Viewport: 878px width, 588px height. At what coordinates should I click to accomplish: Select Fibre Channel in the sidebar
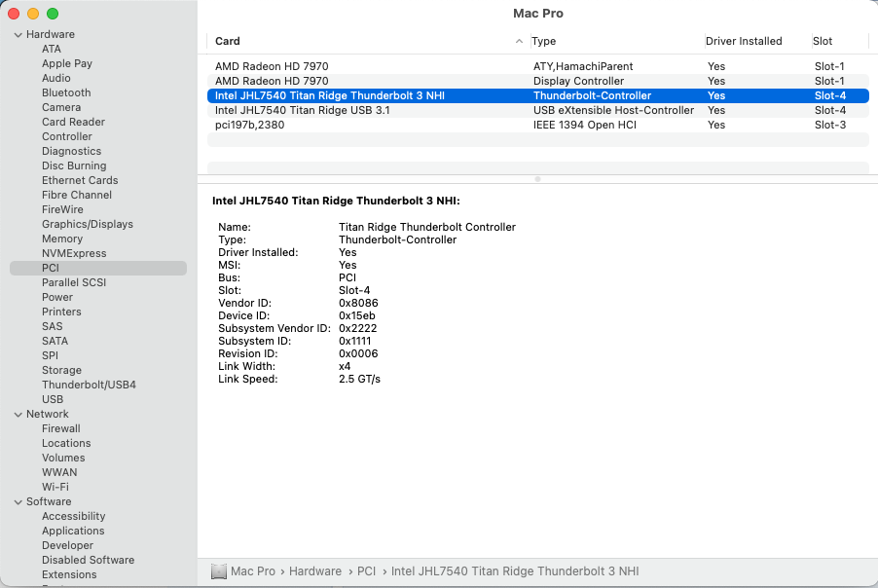[x=77, y=195]
